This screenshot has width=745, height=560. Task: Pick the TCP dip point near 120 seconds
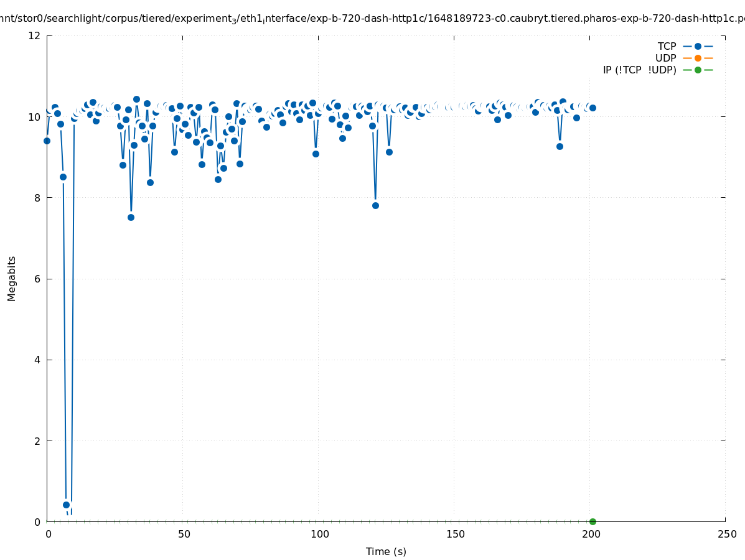(375, 205)
